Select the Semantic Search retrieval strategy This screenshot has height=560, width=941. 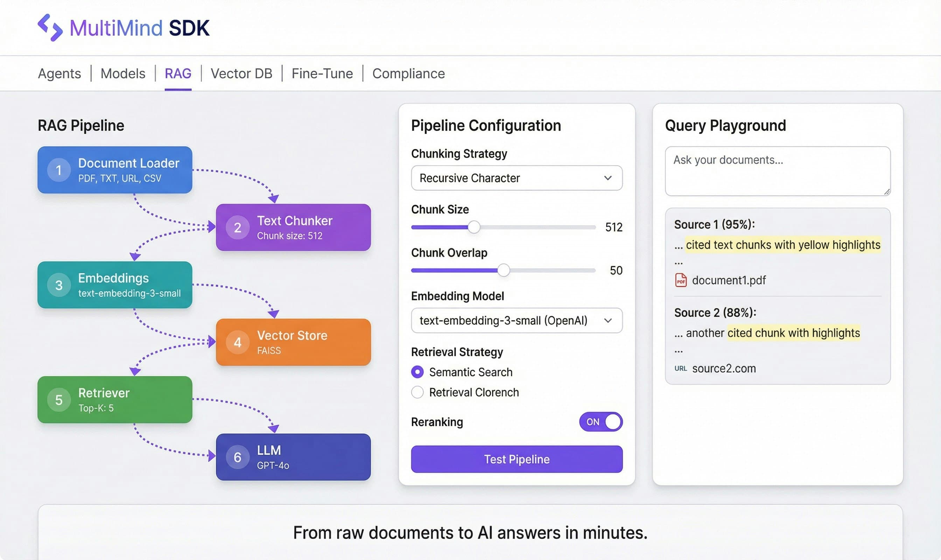pyautogui.click(x=418, y=372)
